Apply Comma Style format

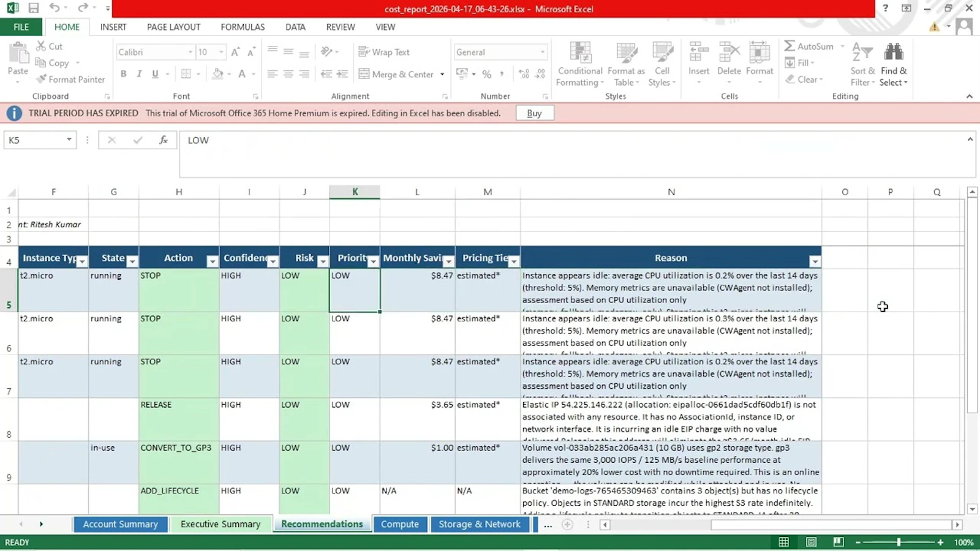(x=502, y=74)
